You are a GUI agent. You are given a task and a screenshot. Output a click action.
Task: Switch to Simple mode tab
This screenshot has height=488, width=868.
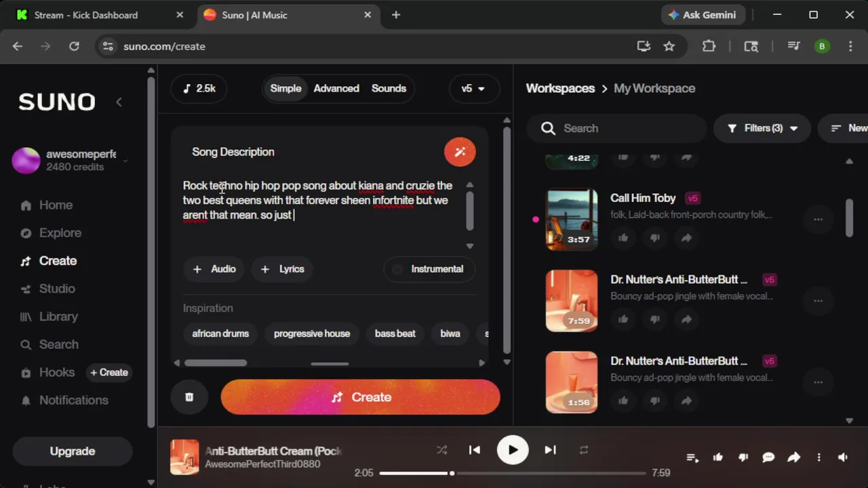click(285, 88)
